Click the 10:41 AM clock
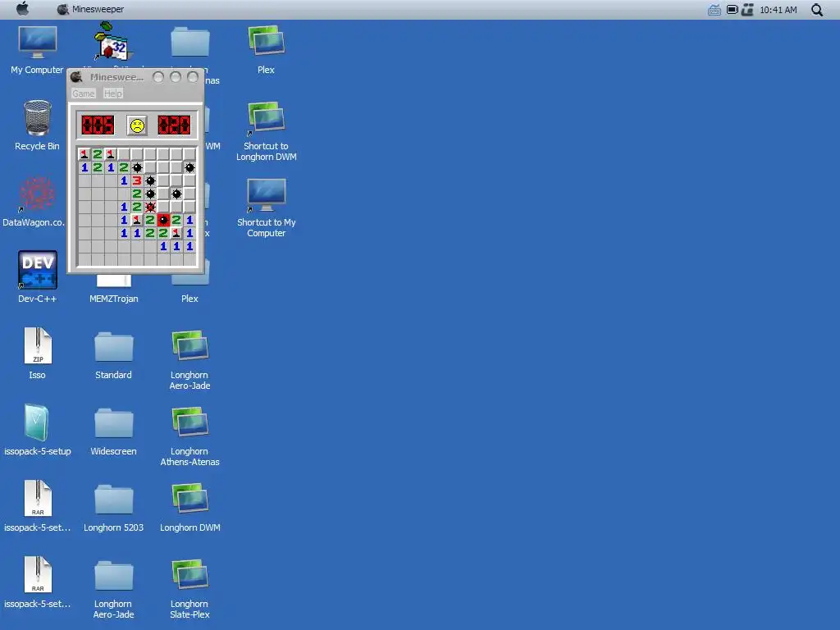Image resolution: width=840 pixels, height=630 pixels. (778, 10)
